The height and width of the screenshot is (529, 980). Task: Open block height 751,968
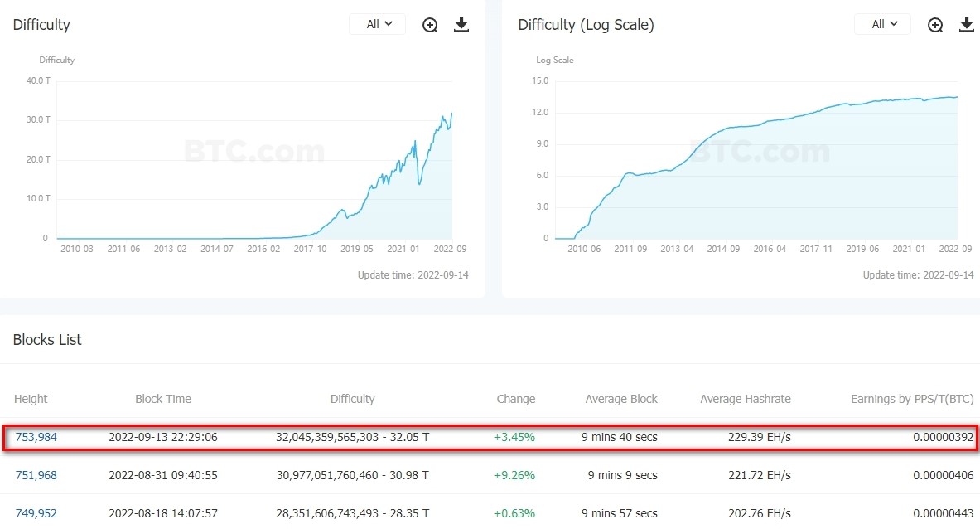coord(36,475)
